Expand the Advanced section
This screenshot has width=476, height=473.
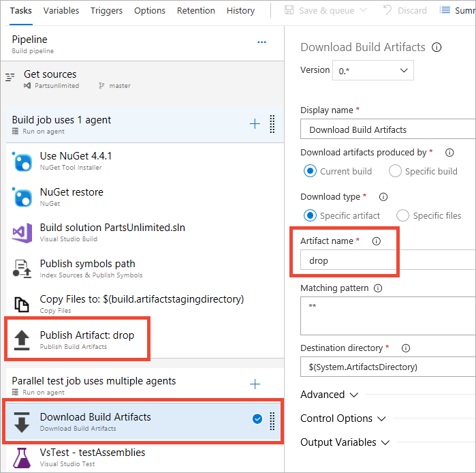pos(330,395)
